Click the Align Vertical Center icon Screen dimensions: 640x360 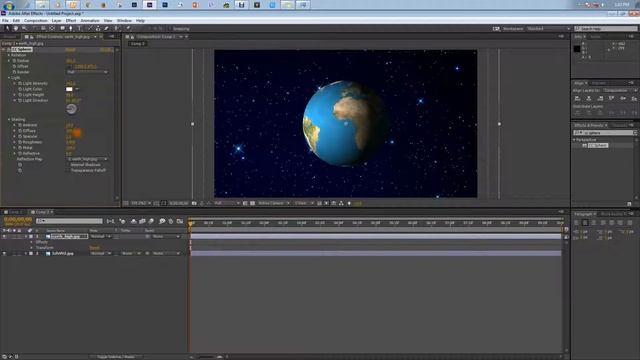point(623,98)
